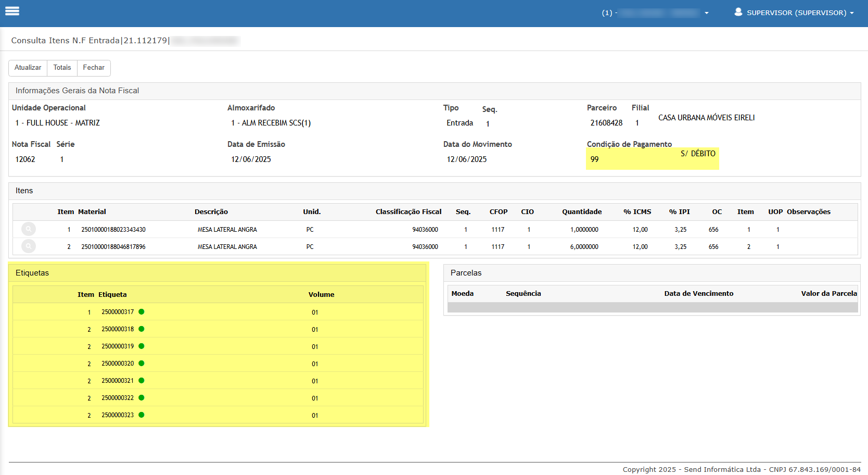Click the Totais button
The width and height of the screenshot is (868, 475).
click(x=62, y=68)
